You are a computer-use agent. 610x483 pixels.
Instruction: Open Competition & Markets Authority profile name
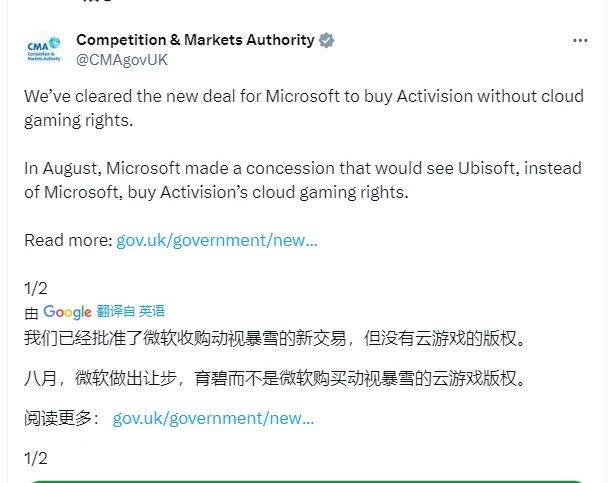[195, 41]
